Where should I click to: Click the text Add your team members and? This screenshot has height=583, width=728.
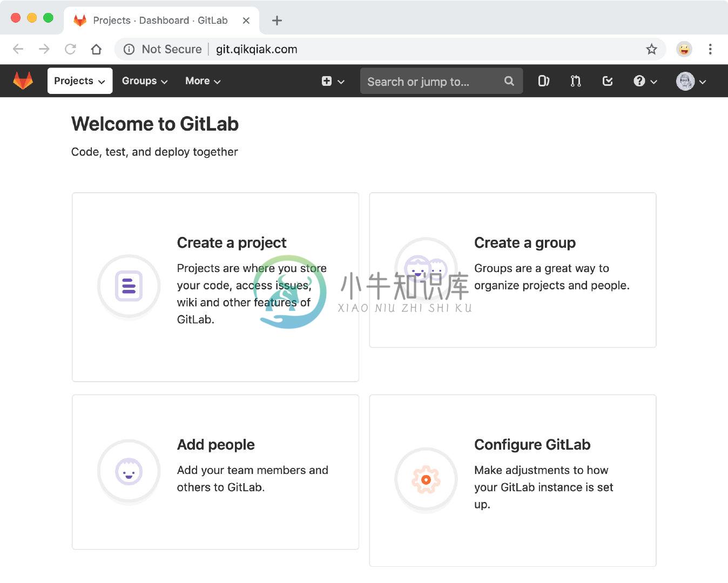253,470
